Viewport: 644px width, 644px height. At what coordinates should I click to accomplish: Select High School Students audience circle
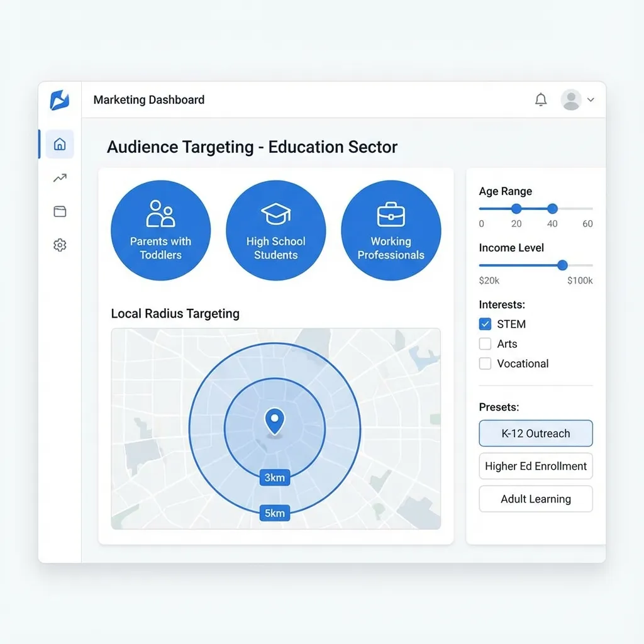pyautogui.click(x=275, y=230)
